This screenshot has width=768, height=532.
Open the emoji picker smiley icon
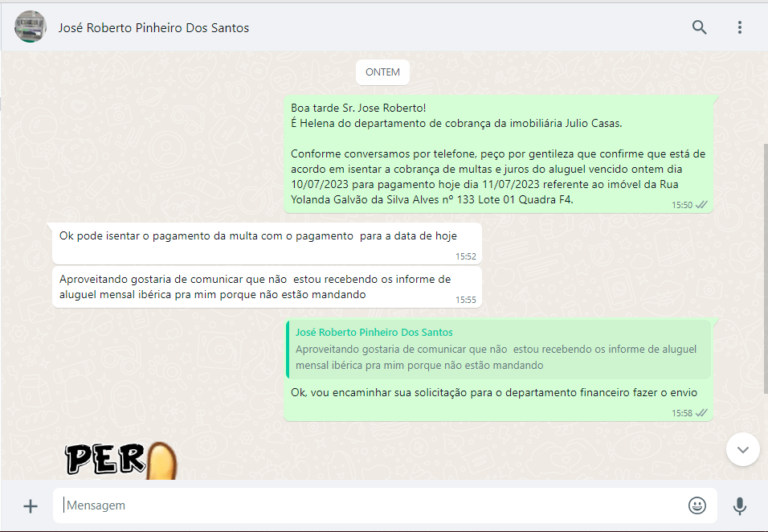pos(697,505)
